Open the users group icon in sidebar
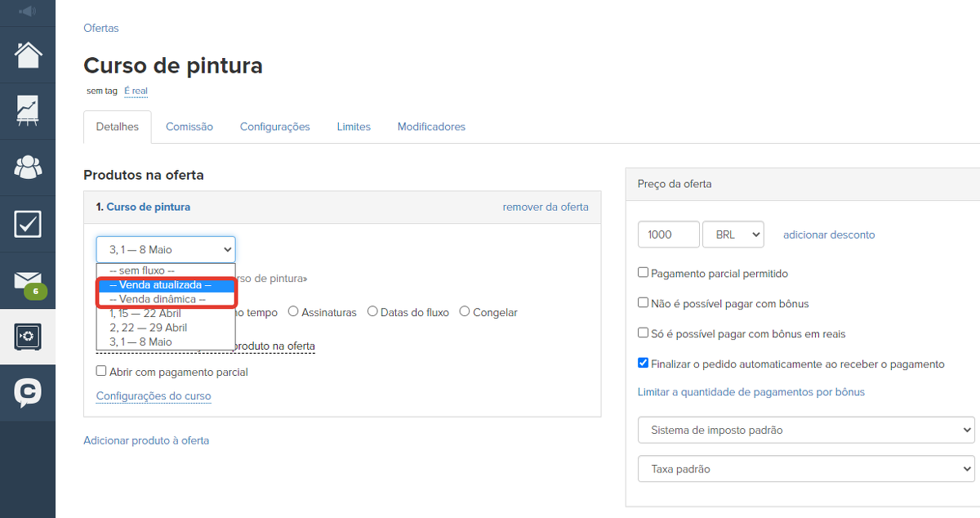The width and height of the screenshot is (980, 518). tap(28, 167)
